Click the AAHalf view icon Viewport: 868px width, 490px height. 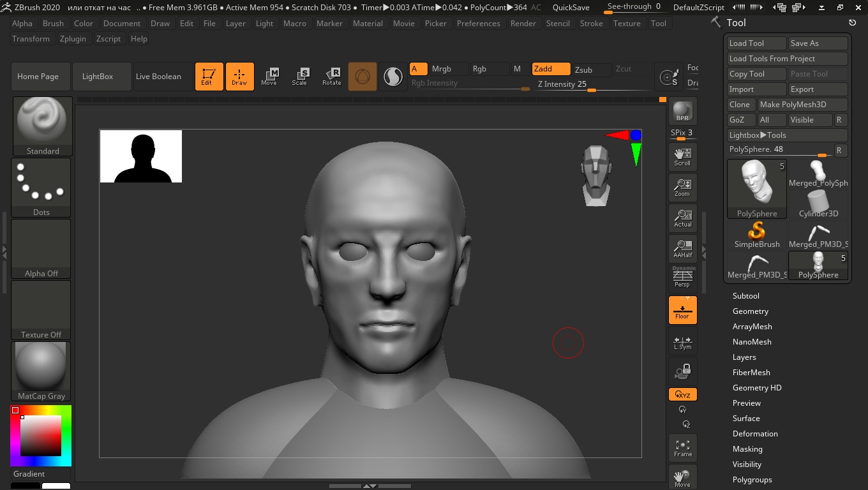(682, 248)
